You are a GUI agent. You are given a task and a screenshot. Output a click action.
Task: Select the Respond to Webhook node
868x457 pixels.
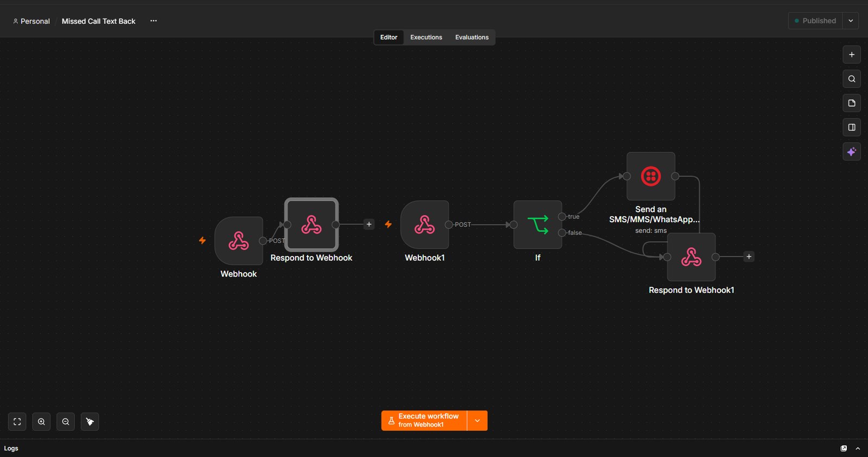pos(311,224)
